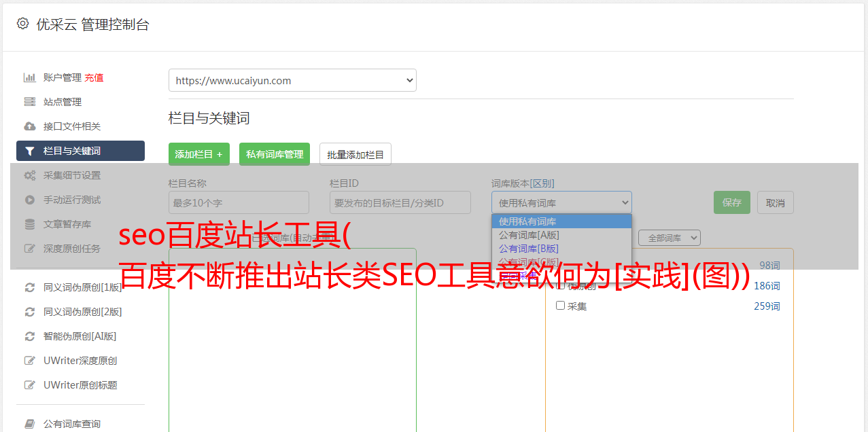Click the red 充值 link
The height and width of the screenshot is (432, 868).
tap(94, 77)
